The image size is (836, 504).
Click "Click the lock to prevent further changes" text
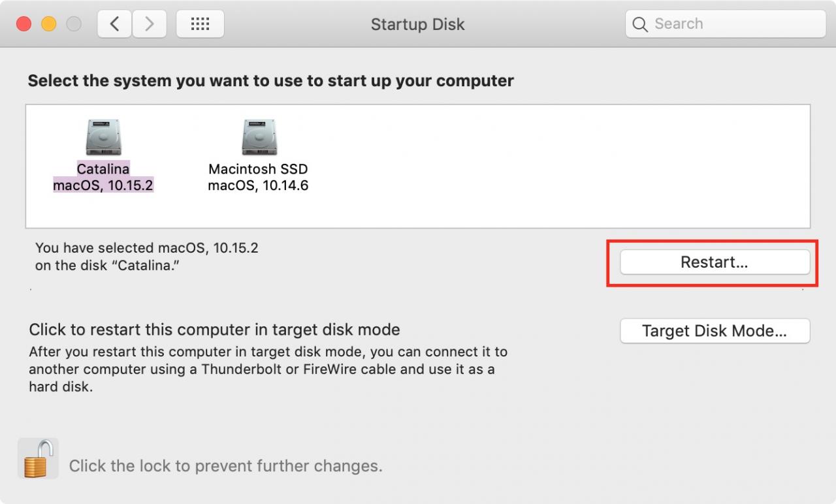point(225,466)
